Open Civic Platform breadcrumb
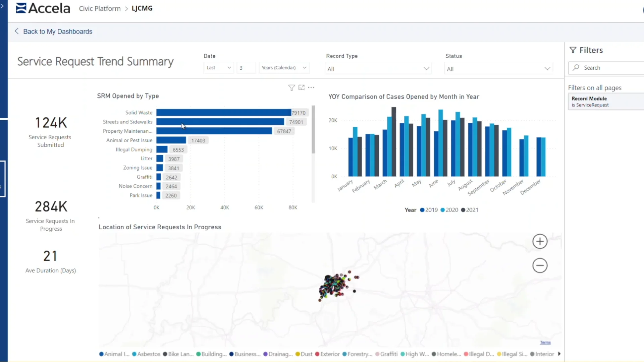The width and height of the screenshot is (644, 362). [100, 8]
